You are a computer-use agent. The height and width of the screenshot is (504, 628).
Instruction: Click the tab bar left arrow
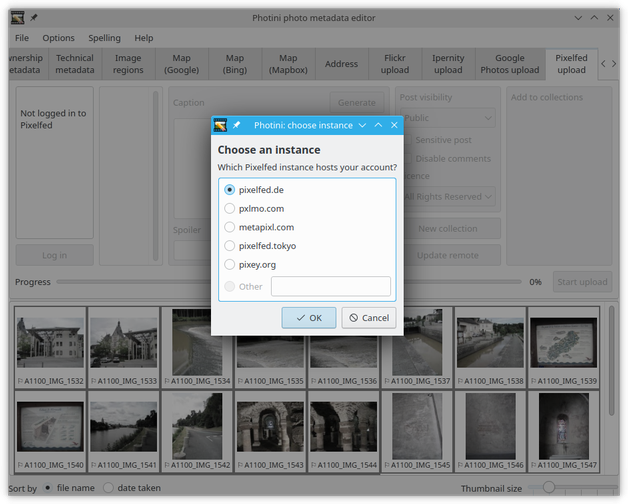(x=603, y=64)
